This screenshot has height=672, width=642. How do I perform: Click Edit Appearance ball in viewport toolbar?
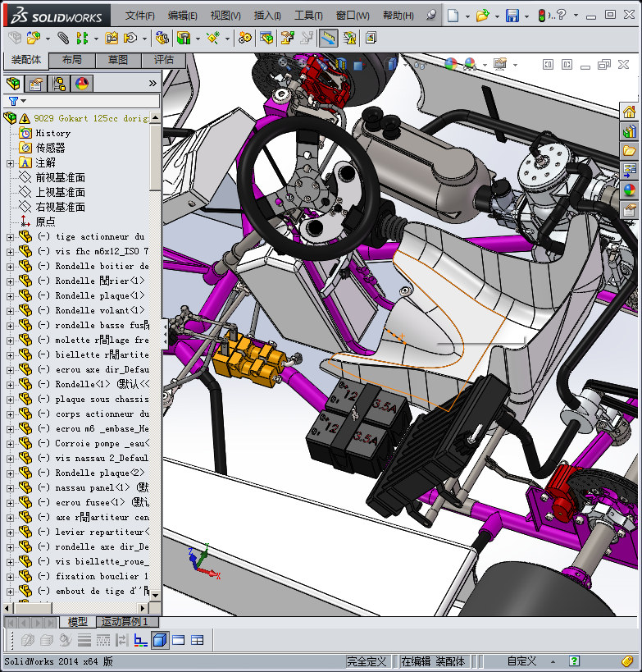451,64
